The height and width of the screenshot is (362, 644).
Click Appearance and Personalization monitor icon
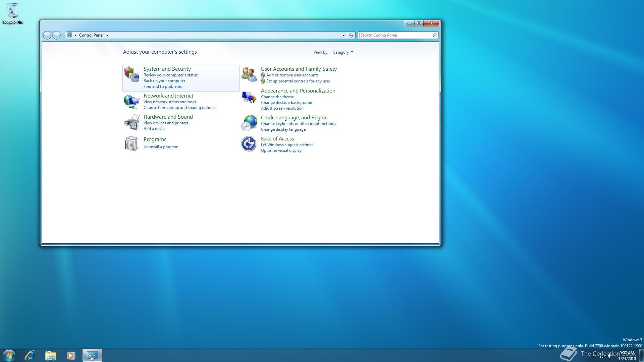tap(249, 98)
